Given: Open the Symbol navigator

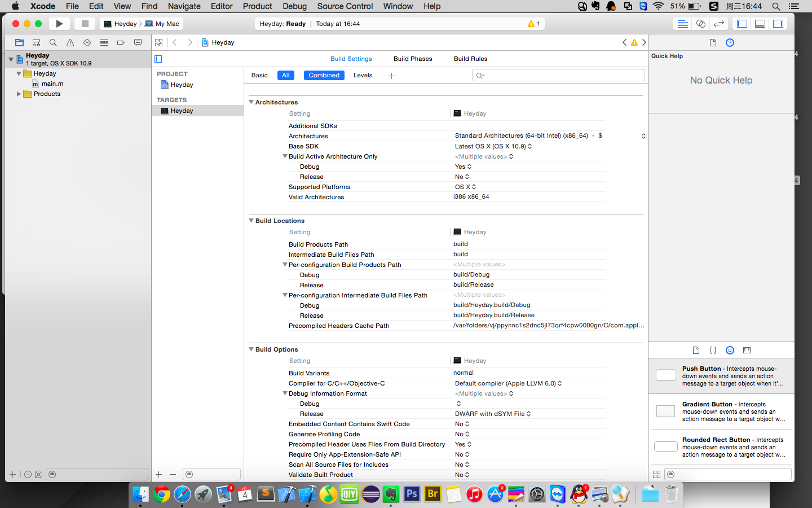Looking at the screenshot, I should coord(36,42).
